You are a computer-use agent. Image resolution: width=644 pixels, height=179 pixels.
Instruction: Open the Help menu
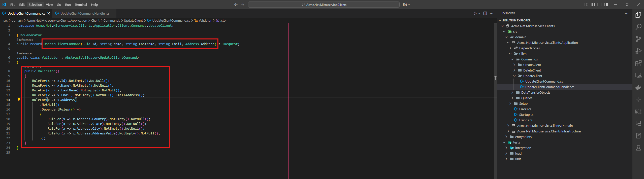click(x=94, y=5)
